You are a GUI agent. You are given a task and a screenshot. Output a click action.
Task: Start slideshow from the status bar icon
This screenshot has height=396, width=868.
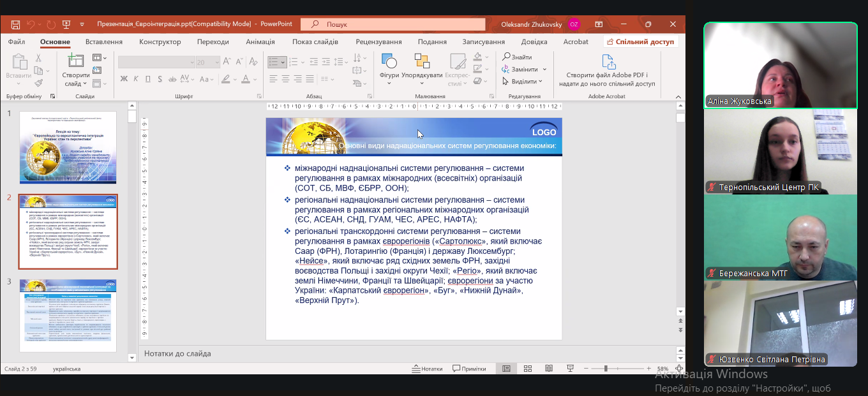point(571,369)
